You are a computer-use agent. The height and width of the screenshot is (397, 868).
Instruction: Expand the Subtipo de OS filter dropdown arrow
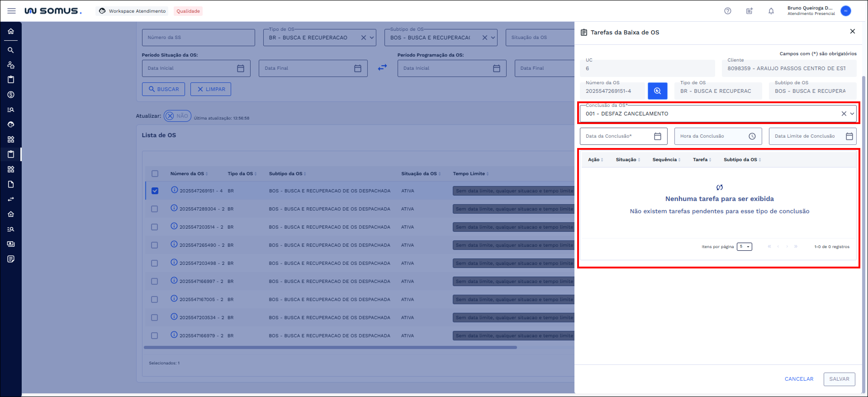493,37
